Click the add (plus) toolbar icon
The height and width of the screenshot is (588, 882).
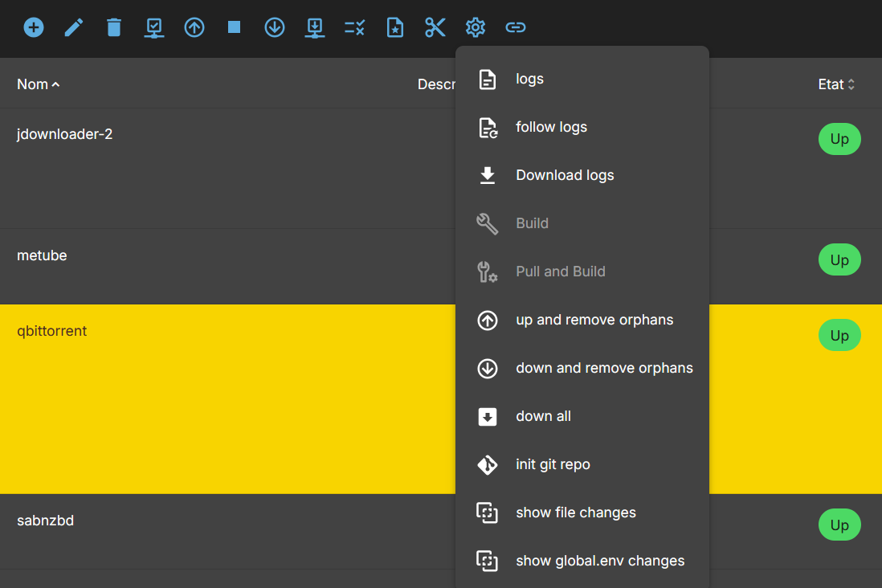34,27
